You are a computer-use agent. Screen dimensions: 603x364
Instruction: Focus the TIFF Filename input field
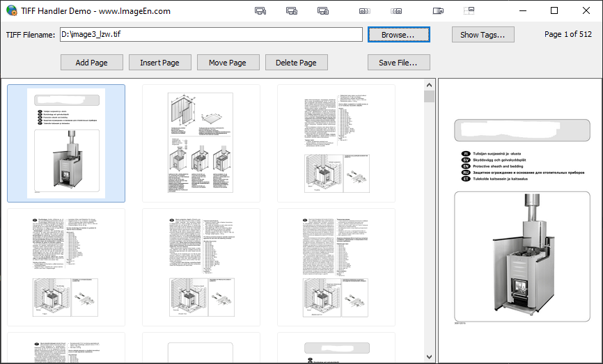[x=211, y=34]
